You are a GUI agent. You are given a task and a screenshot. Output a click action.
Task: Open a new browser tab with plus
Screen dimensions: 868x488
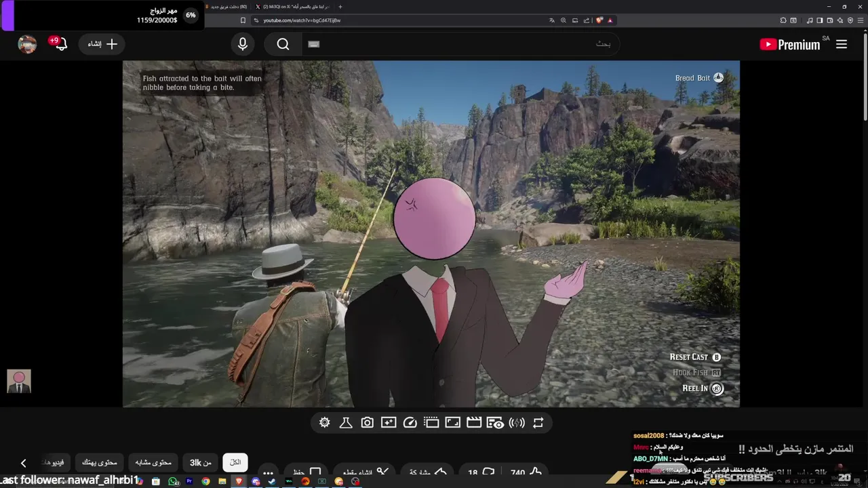340,7
